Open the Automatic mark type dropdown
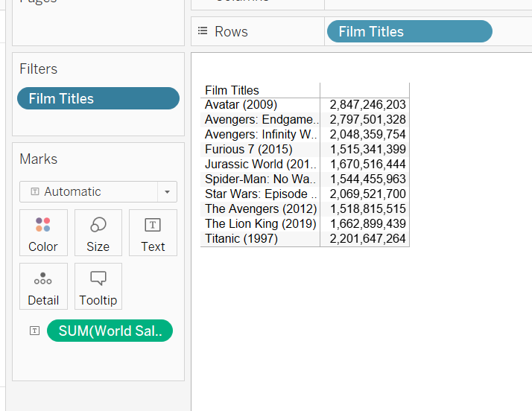532x411 pixels. (98, 191)
